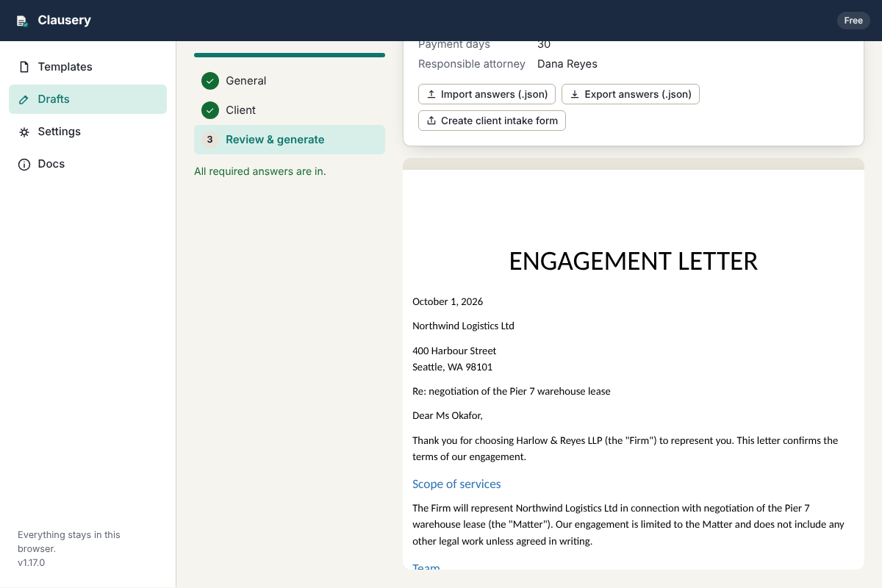Select the Review & generate step
The image size is (882, 588).
290,140
